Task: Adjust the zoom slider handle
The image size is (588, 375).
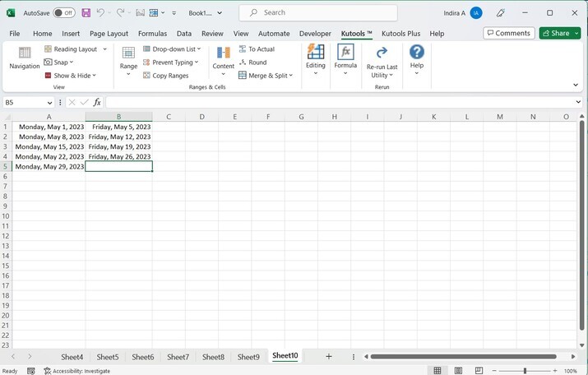Action: pos(525,371)
